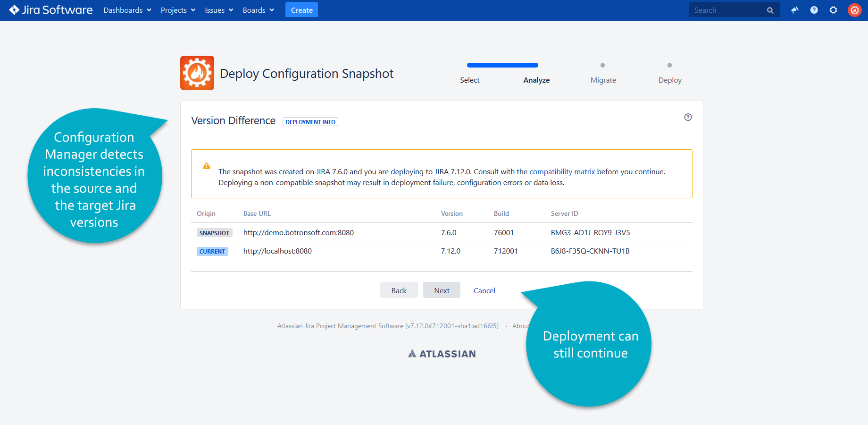This screenshot has height=425, width=868.
Task: Click the search magnifier icon
Action: 770,10
